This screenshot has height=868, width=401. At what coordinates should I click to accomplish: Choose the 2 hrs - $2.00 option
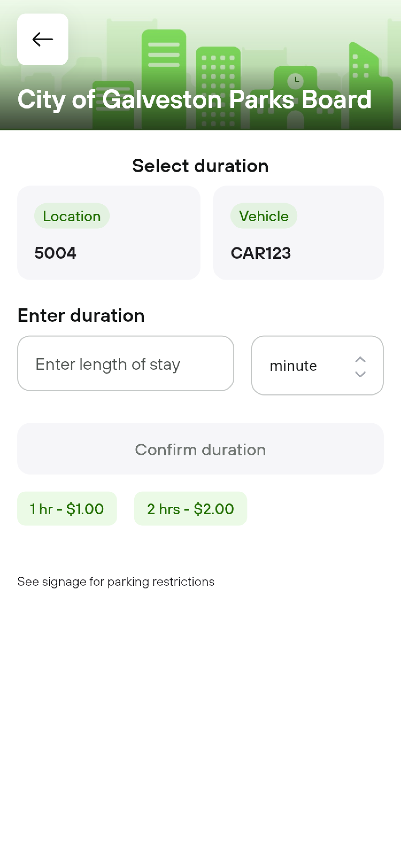pos(190,509)
